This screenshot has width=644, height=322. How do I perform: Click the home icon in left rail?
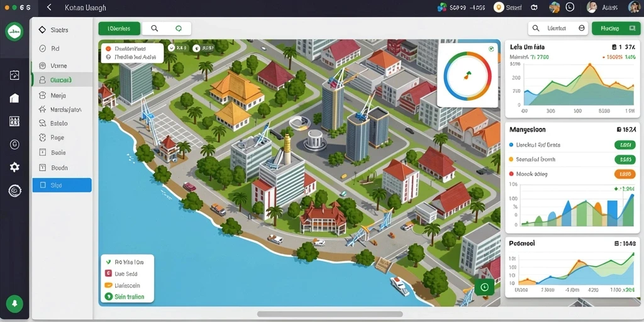tap(14, 97)
